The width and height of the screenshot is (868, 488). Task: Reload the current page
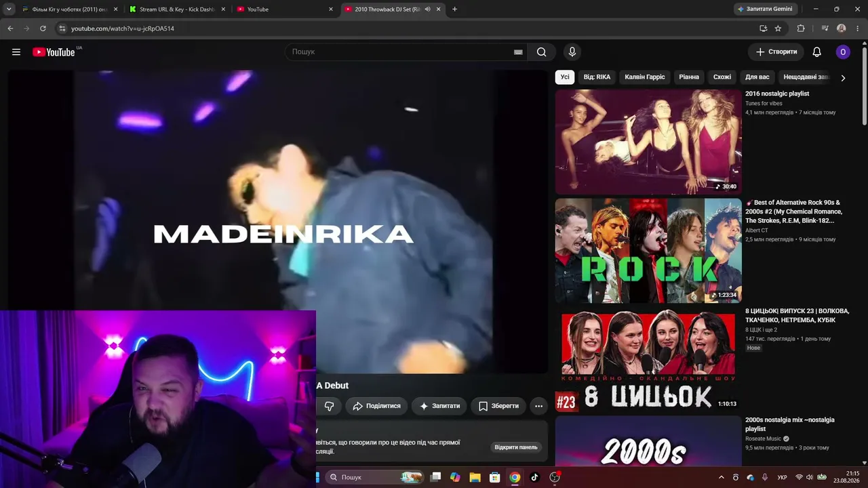pos(43,28)
